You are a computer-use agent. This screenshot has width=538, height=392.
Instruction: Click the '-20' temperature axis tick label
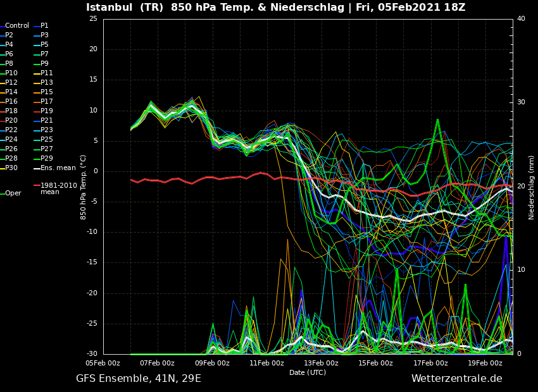point(92,293)
